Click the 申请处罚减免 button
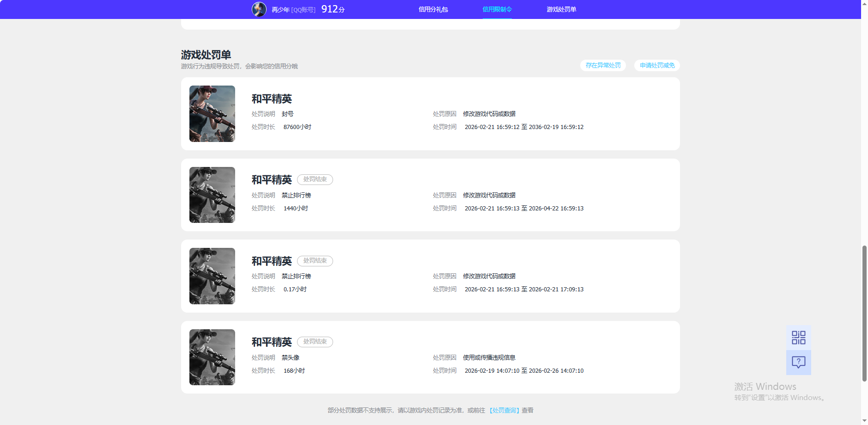This screenshot has height=425, width=868. pos(657,65)
